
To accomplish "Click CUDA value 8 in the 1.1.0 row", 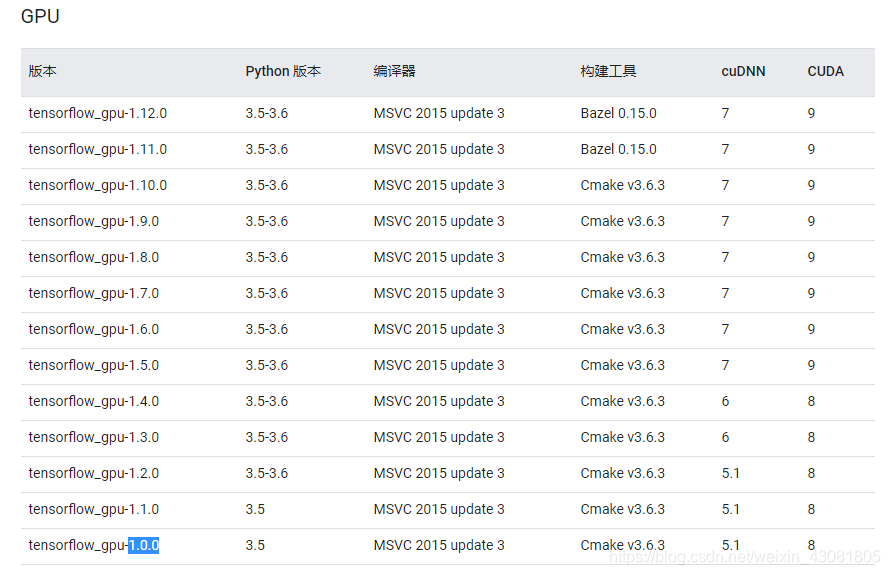I will click(x=811, y=509).
